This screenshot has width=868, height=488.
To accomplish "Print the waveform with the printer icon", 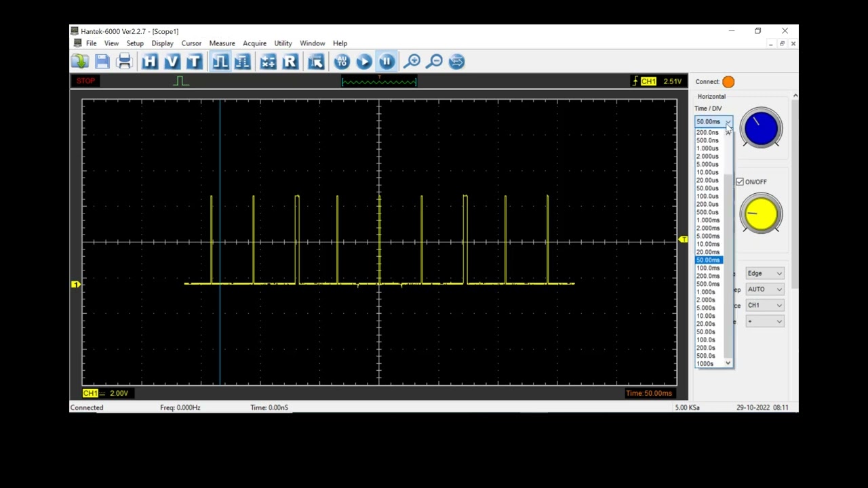I will point(124,62).
